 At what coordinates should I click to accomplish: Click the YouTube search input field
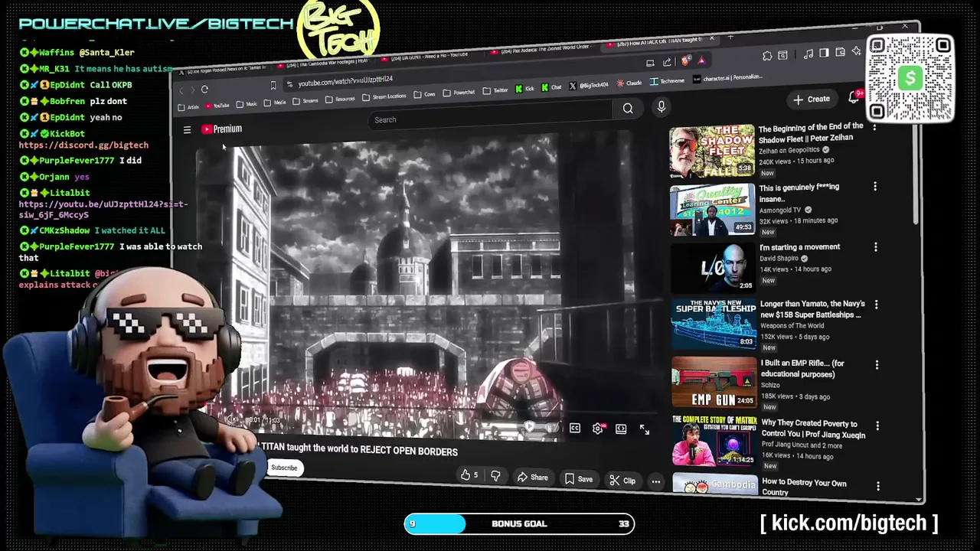[490, 119]
